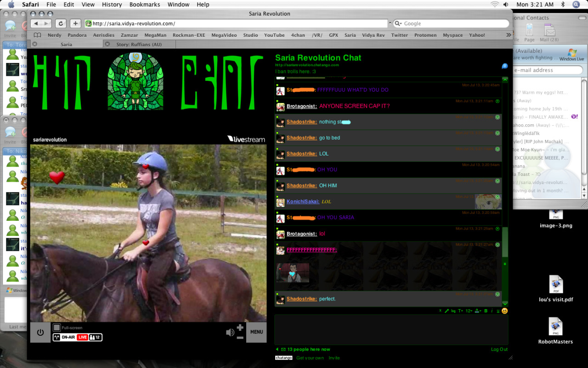Decrease livestream volume with minus icon
The height and width of the screenshot is (368, 588).
240,337
